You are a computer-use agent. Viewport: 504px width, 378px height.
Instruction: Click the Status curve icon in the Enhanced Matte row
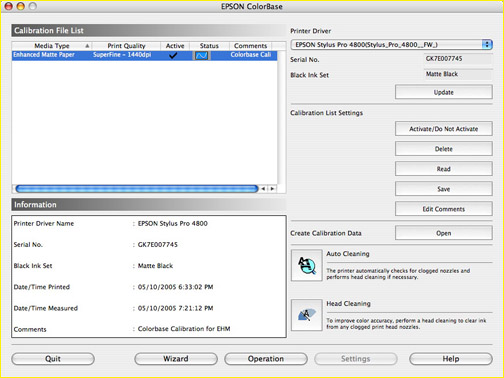pyautogui.click(x=201, y=55)
